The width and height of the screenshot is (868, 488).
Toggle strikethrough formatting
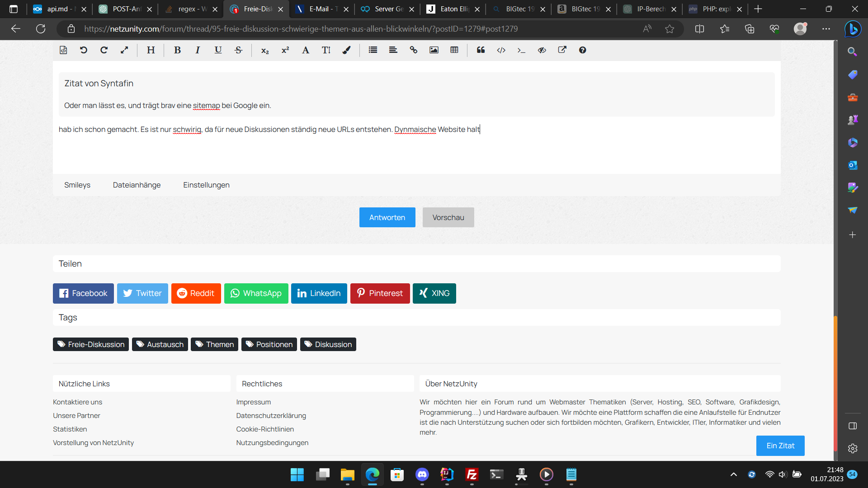pyautogui.click(x=239, y=50)
